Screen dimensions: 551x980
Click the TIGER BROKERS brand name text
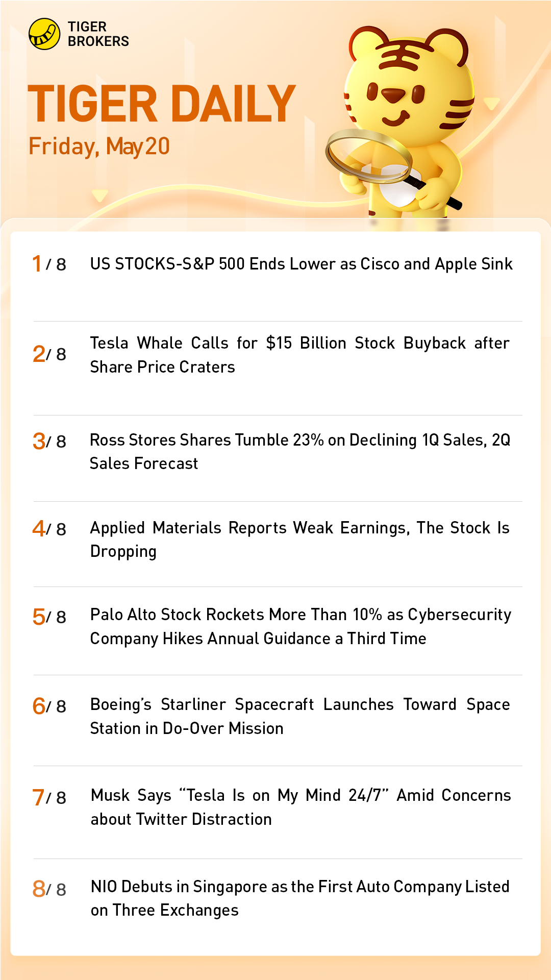point(98,34)
